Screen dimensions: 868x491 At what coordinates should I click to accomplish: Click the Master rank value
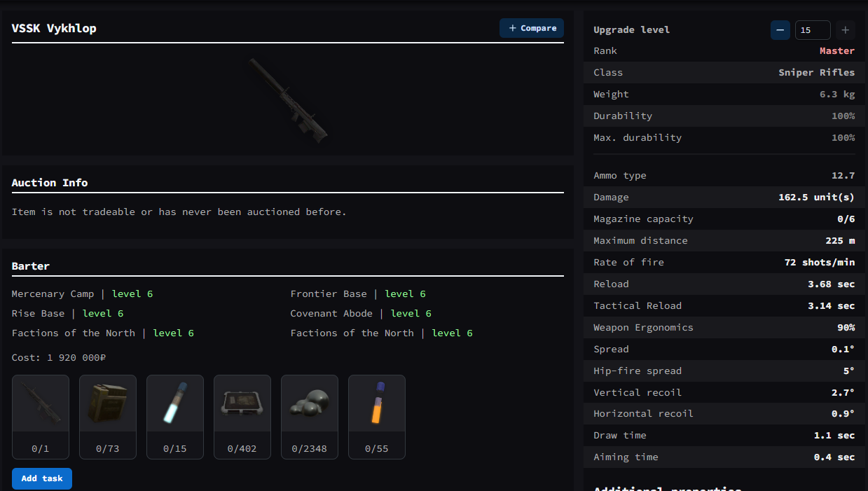pos(837,51)
